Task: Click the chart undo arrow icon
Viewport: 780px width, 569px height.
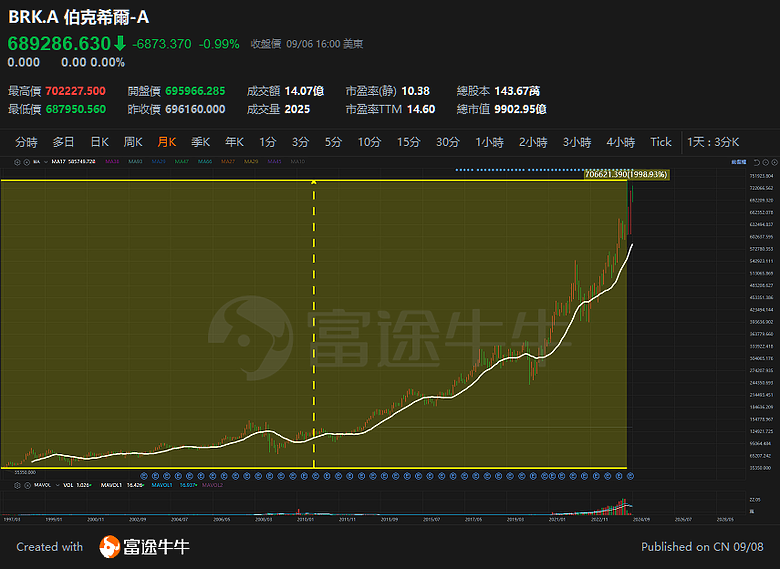Action: (757, 162)
